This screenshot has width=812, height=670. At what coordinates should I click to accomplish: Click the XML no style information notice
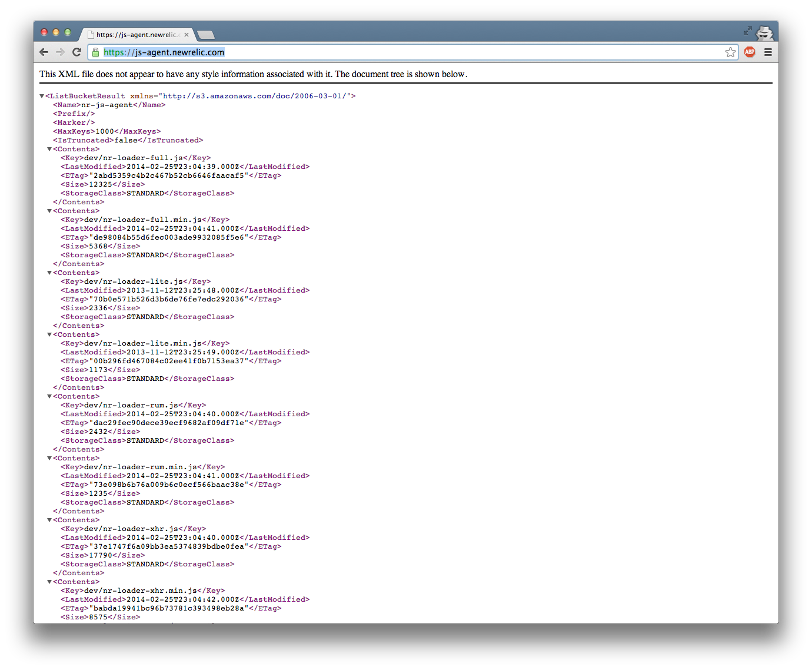[254, 74]
